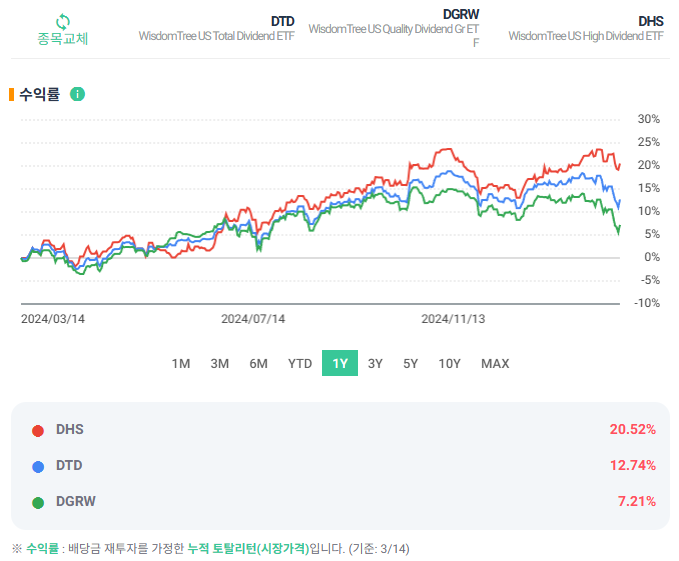Click the 12.74% return value

tap(633, 465)
